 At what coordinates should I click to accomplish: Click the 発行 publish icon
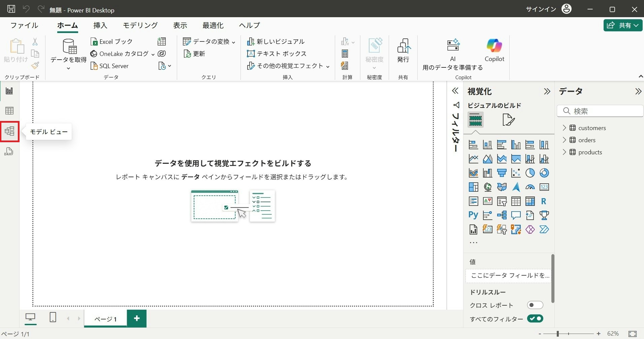coord(403,51)
